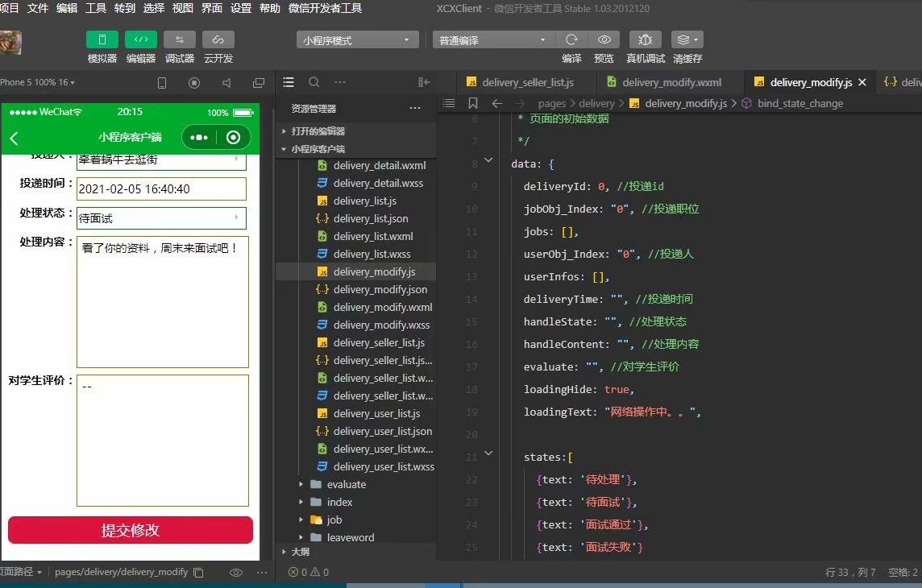The width and height of the screenshot is (922, 588).
Task: Click the bind_state_change breadcrumb
Action: 799,103
